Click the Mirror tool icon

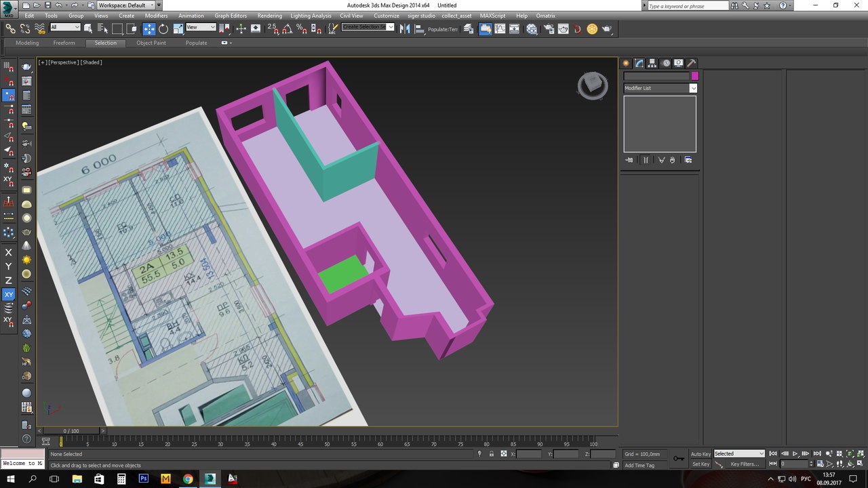point(405,28)
